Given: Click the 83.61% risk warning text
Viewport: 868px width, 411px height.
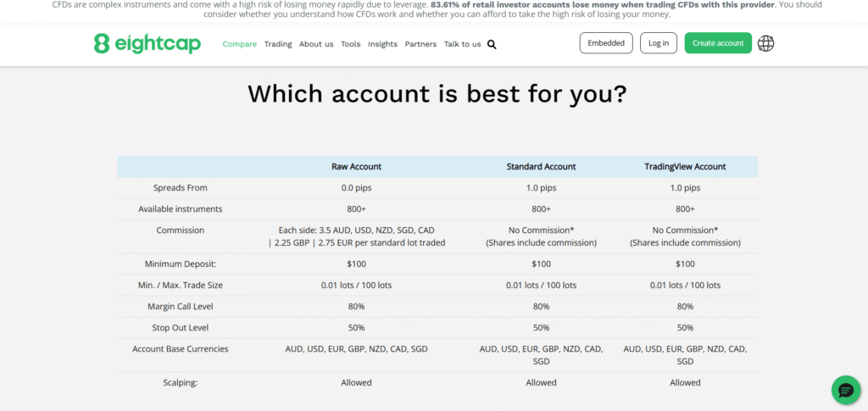Looking at the screenshot, I should point(601,4).
